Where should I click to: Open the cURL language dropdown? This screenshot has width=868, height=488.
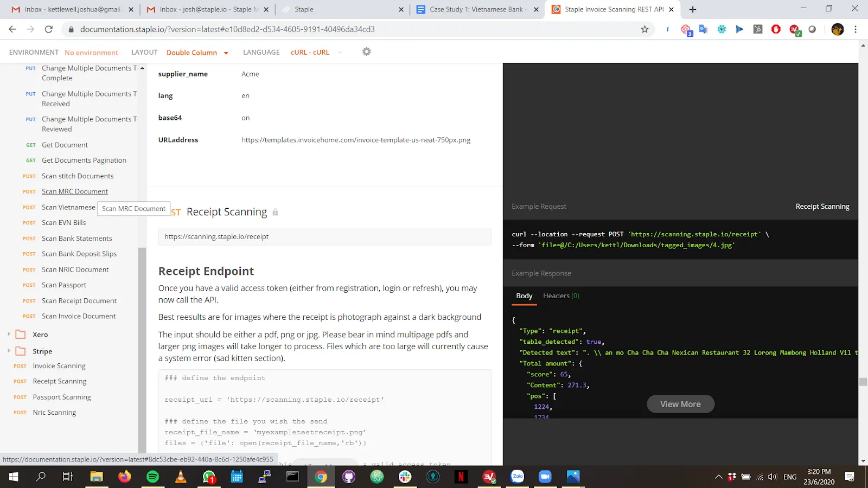tap(316, 53)
